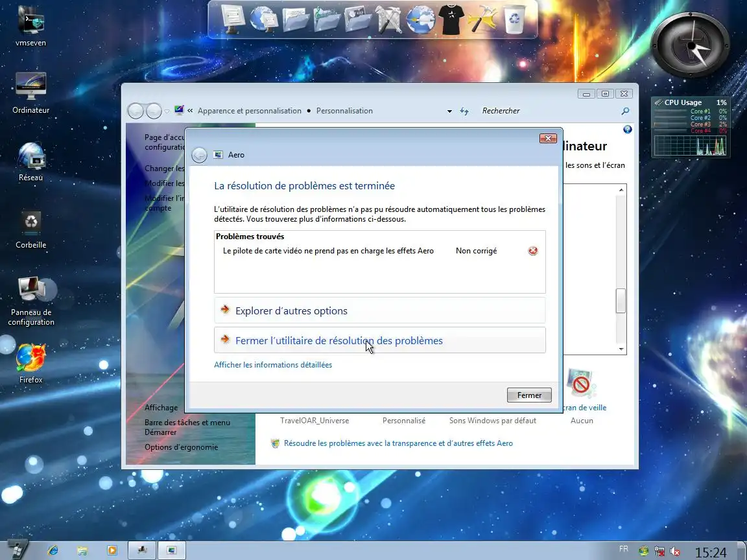Click the back button in Personnalisation window

click(x=136, y=111)
